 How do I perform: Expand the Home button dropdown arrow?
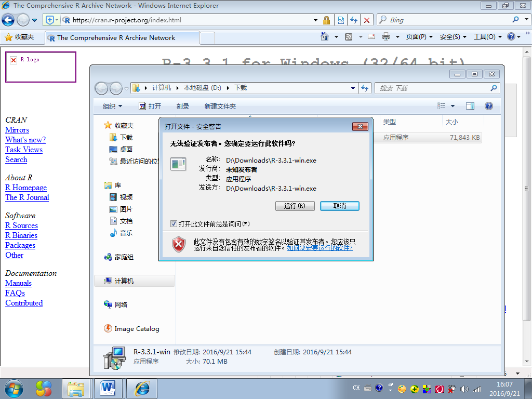click(x=336, y=37)
